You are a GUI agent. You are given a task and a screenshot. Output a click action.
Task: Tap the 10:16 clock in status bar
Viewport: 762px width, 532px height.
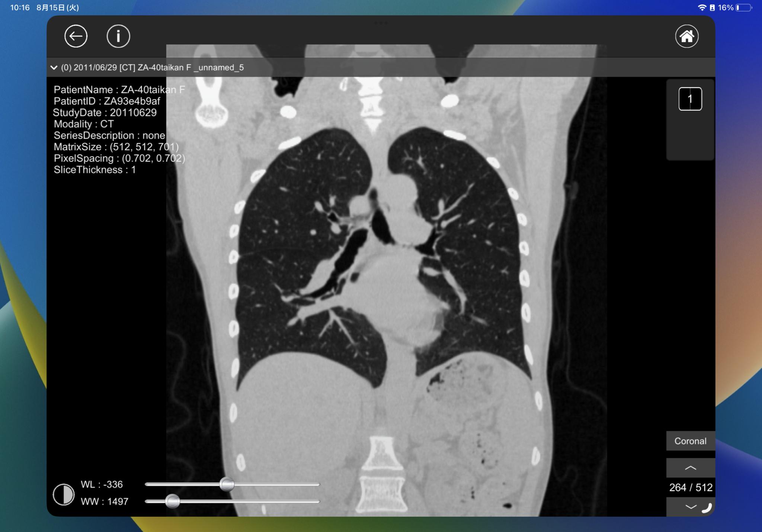click(20, 7)
